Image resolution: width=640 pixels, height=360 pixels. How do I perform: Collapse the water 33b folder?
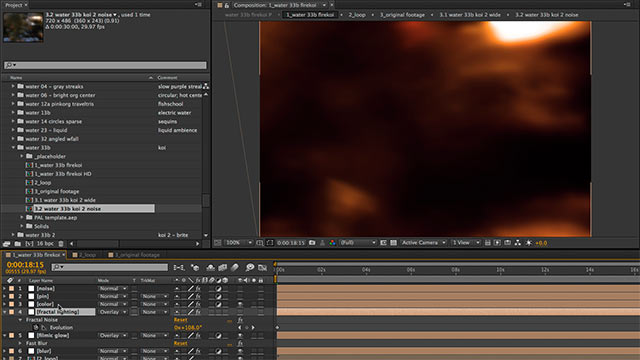tap(13, 147)
